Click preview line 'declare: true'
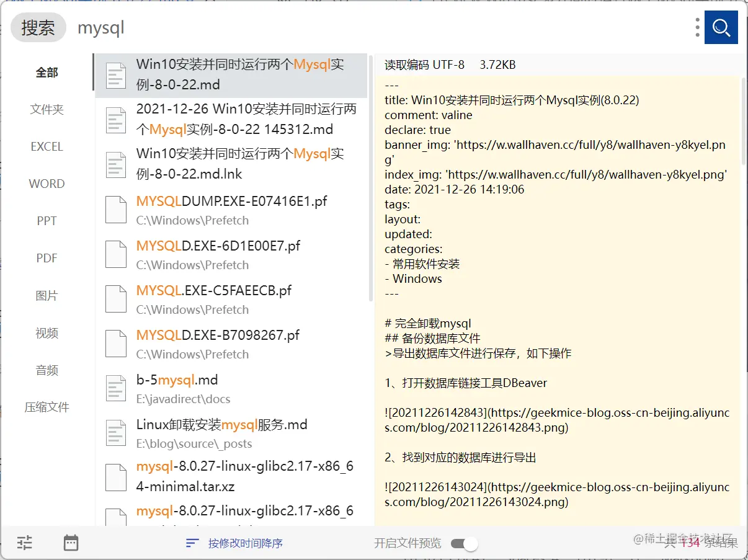This screenshot has width=748, height=560. (x=417, y=130)
